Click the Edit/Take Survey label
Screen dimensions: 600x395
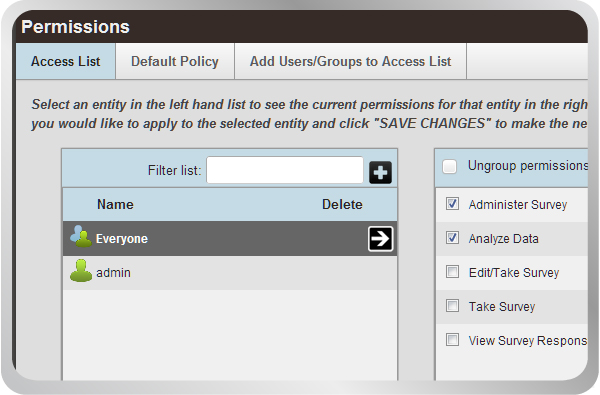coord(514,273)
